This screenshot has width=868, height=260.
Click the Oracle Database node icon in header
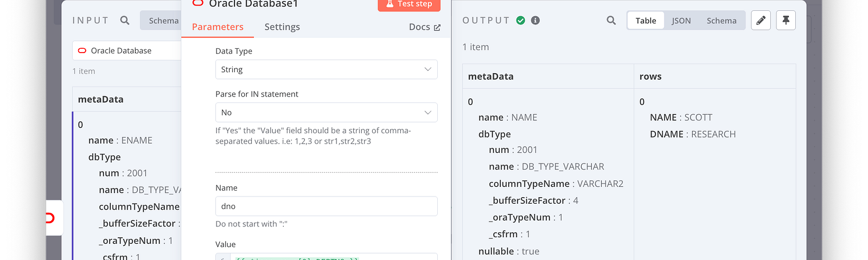tap(198, 3)
